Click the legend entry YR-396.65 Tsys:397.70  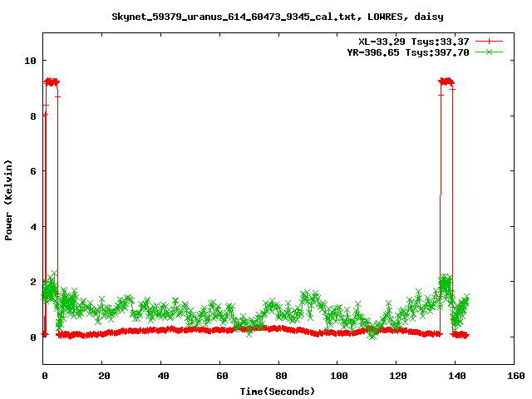pos(408,52)
